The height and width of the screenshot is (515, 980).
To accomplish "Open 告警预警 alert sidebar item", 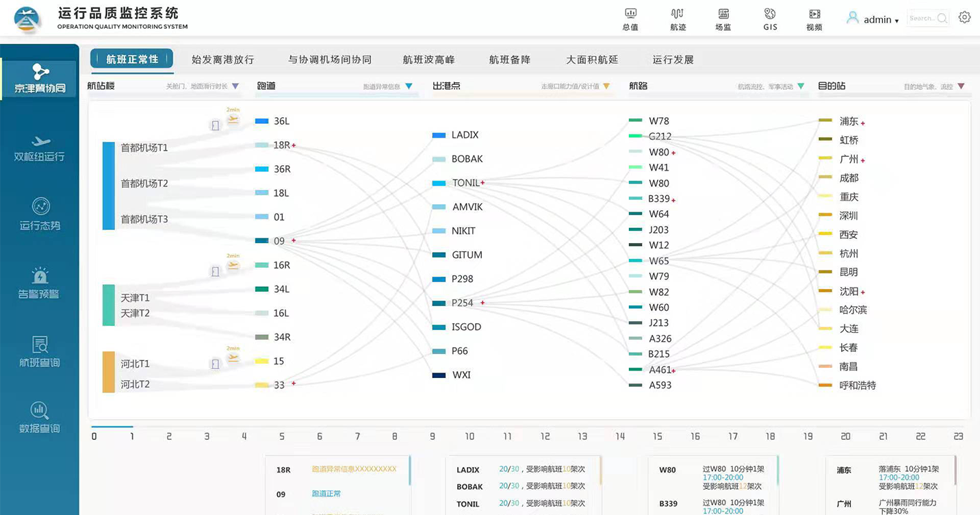I will point(40,284).
